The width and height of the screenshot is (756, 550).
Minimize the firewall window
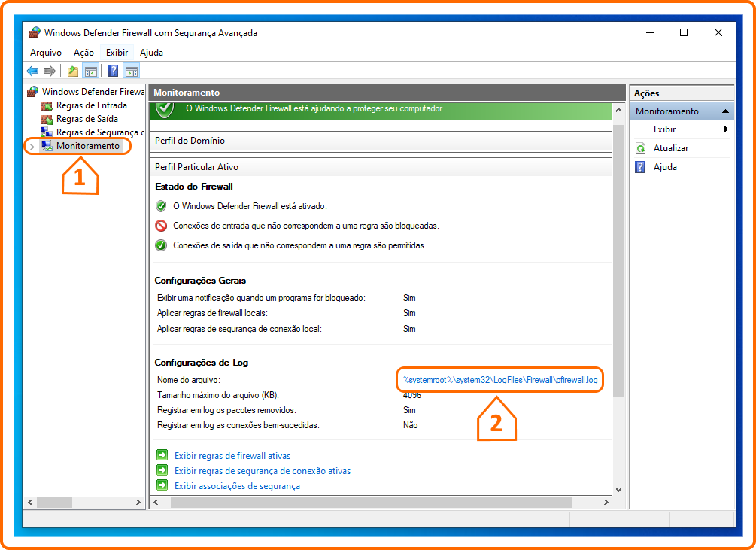click(x=650, y=32)
